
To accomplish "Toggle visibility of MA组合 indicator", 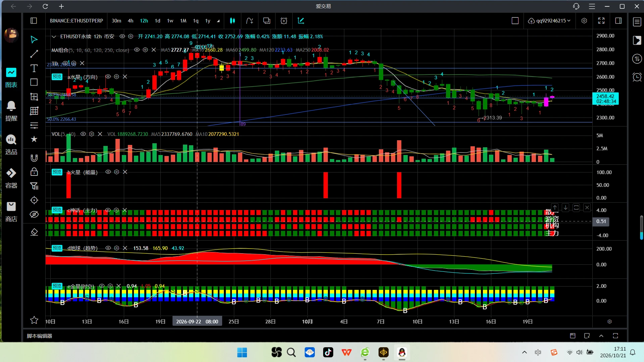I will (x=137, y=50).
